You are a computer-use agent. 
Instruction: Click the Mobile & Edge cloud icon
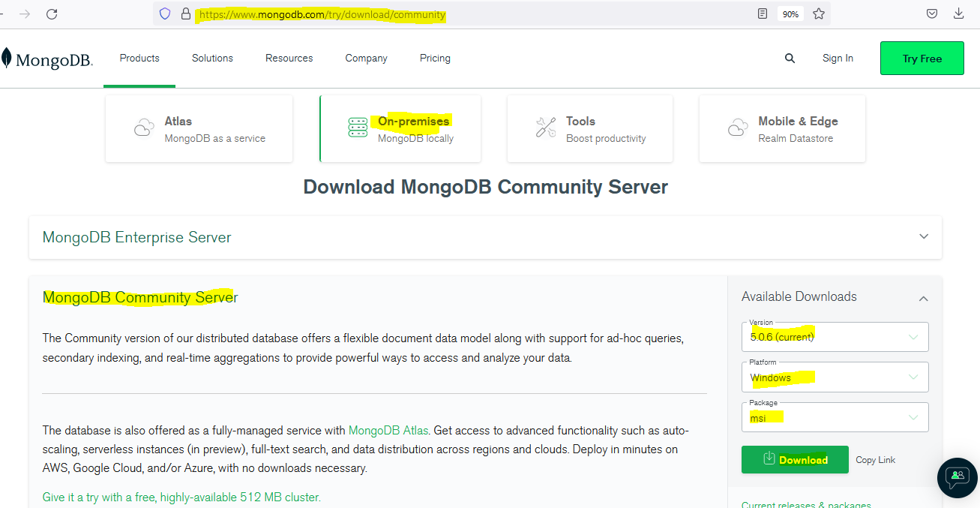tap(738, 128)
